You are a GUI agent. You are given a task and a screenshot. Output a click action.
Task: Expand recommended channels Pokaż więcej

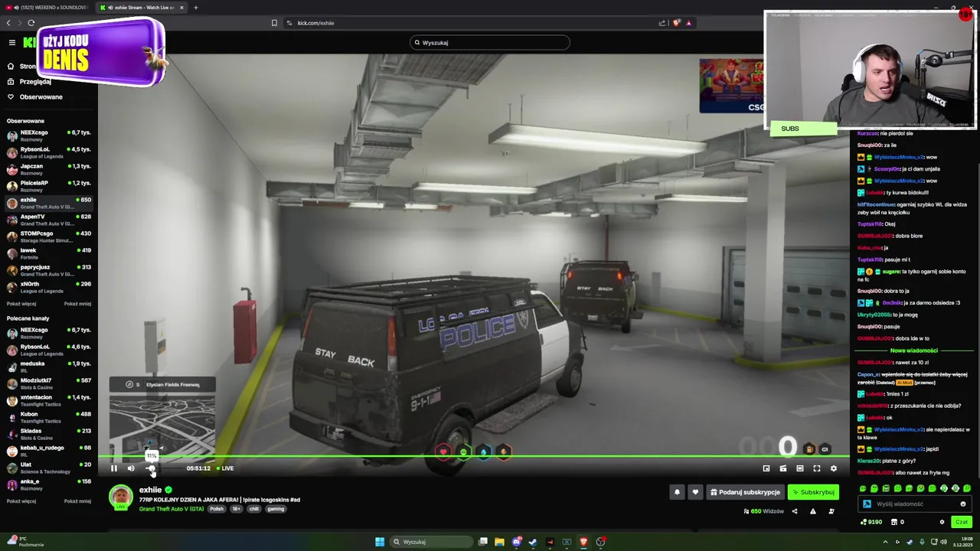pyautogui.click(x=21, y=501)
